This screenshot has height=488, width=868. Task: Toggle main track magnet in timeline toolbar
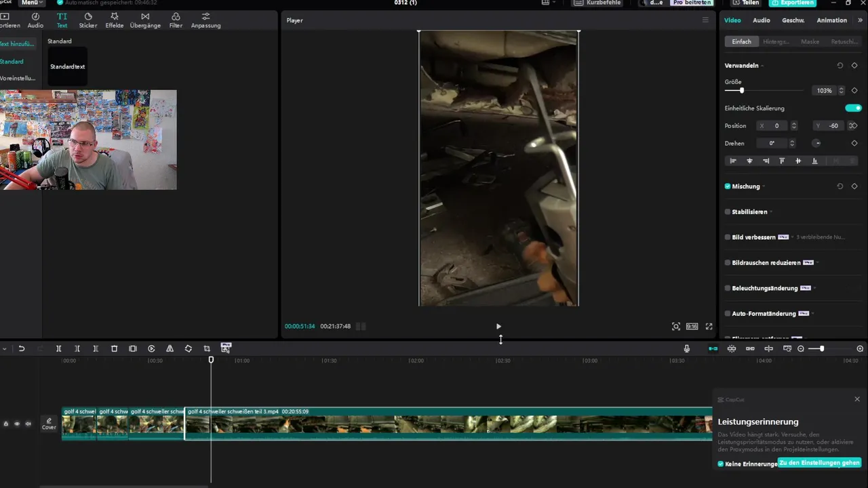tap(713, 348)
